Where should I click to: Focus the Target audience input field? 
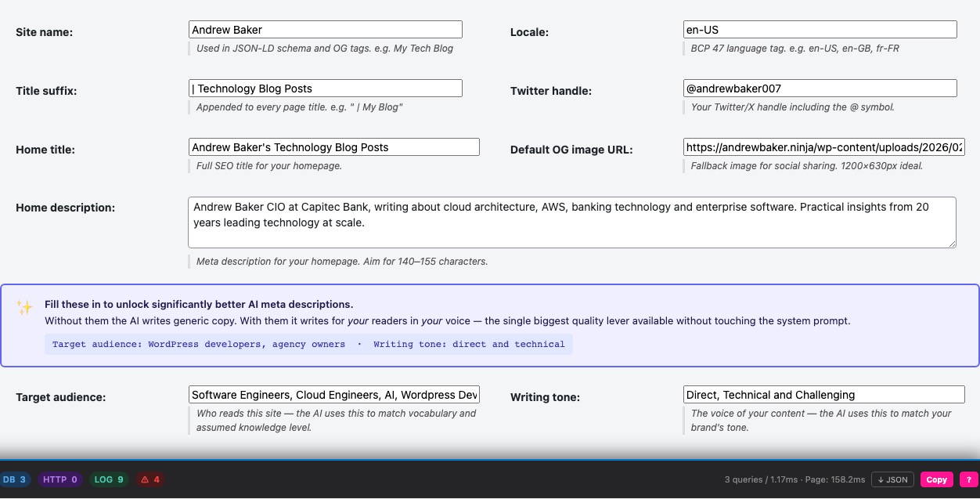333,394
